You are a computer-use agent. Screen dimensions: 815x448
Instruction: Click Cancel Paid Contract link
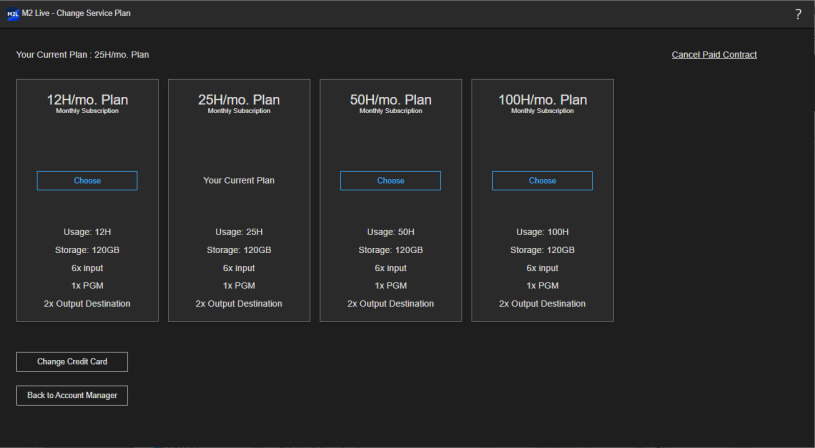click(714, 55)
